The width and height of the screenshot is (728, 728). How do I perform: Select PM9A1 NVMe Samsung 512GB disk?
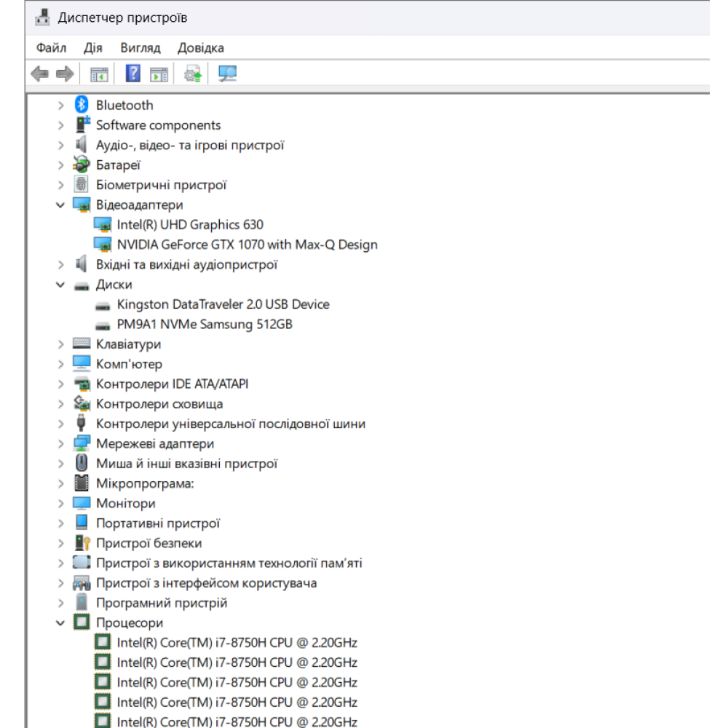204,324
